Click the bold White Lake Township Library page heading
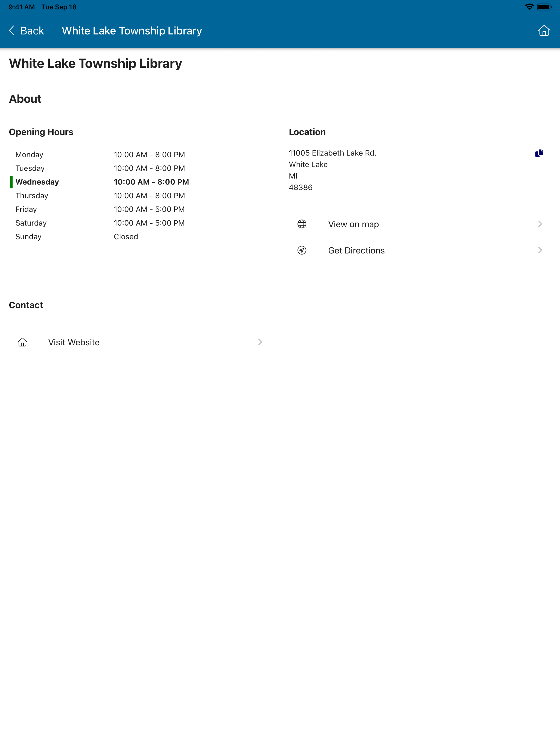 click(x=95, y=63)
